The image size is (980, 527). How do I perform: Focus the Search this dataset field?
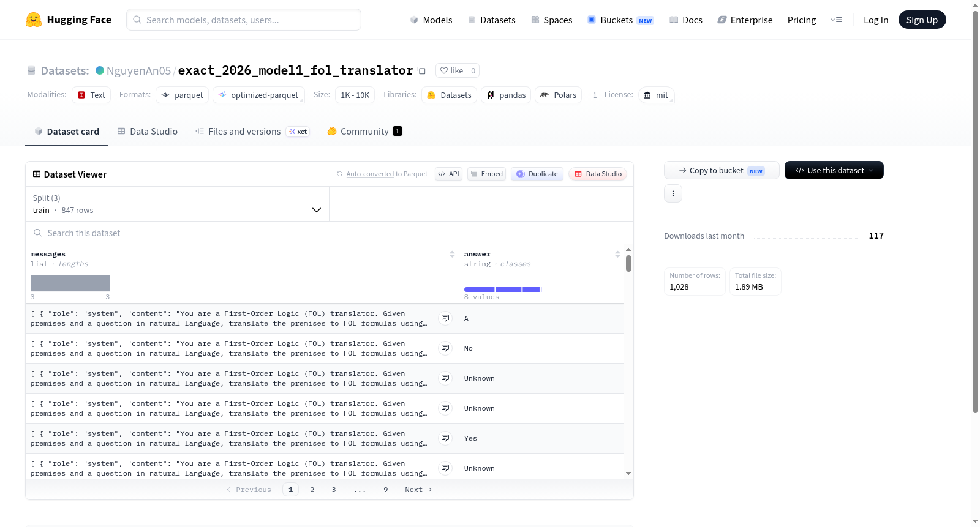[330, 233]
